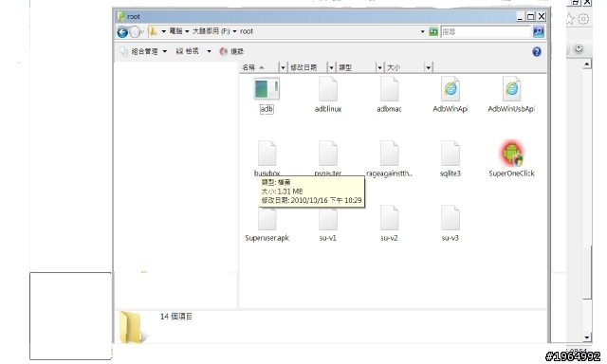This screenshot has width=607, height=364.
Task: Click the settings gear icon in background browser window
Action: pyautogui.click(x=583, y=19)
